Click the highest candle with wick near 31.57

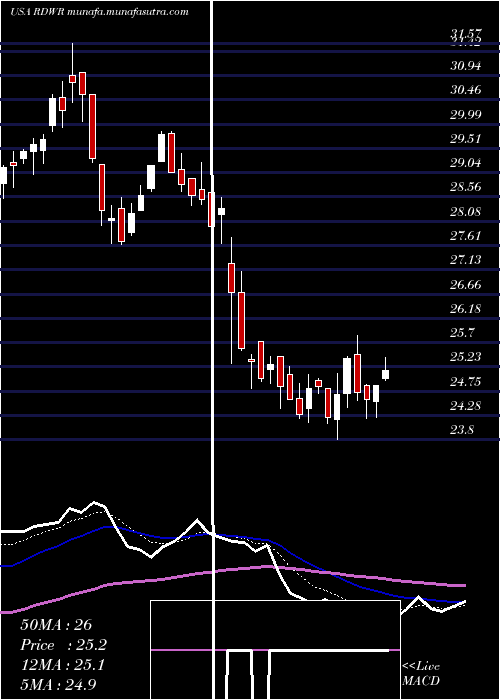click(72, 79)
